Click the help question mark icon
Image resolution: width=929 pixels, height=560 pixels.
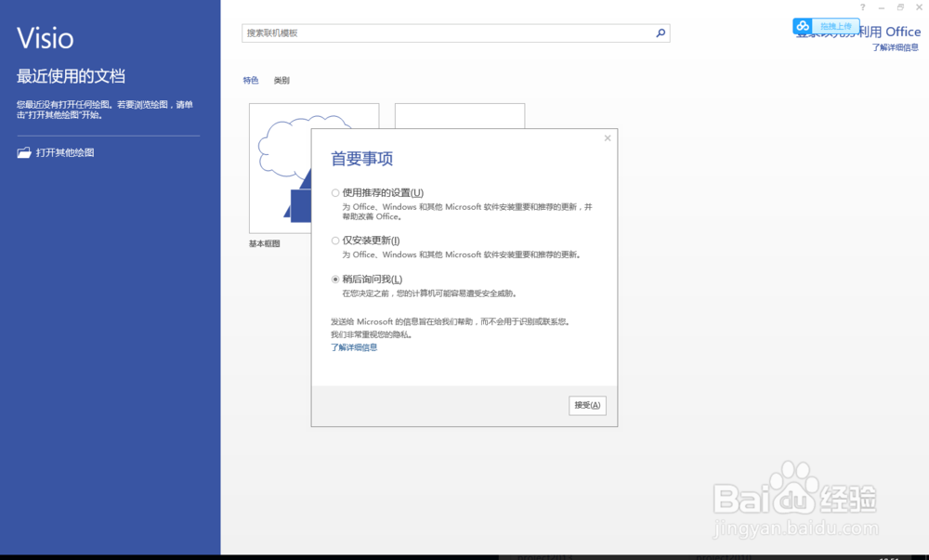[863, 7]
